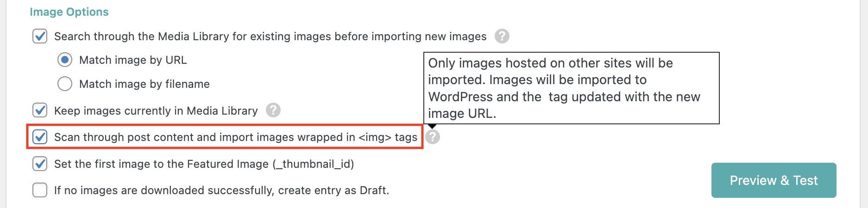Enable the create entry as Draft checkbox

(x=40, y=190)
